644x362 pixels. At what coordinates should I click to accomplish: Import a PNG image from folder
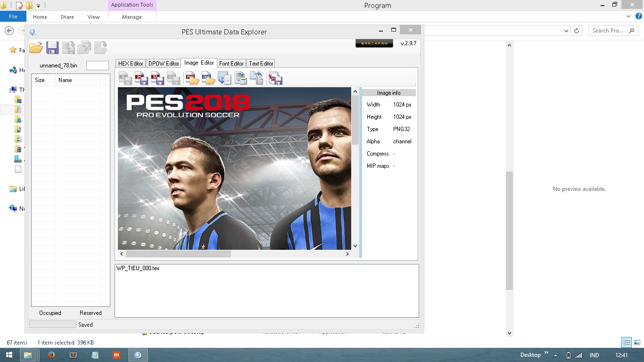point(192,78)
